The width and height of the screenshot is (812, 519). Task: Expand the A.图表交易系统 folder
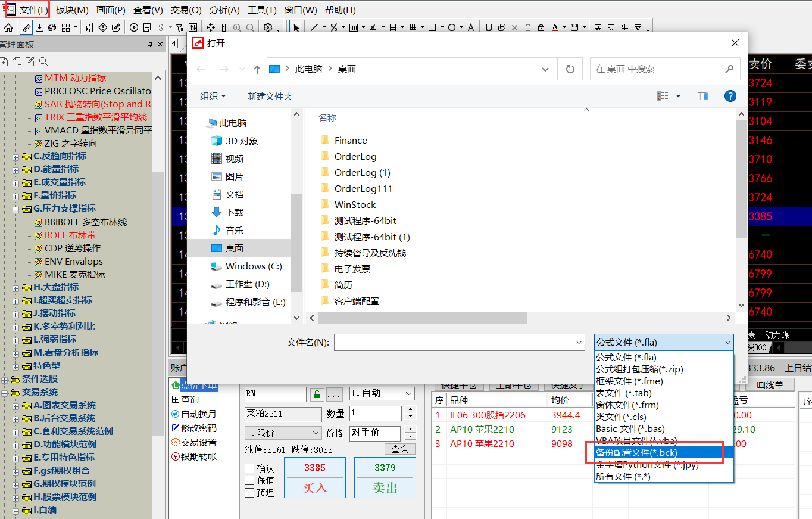[x=15, y=405]
